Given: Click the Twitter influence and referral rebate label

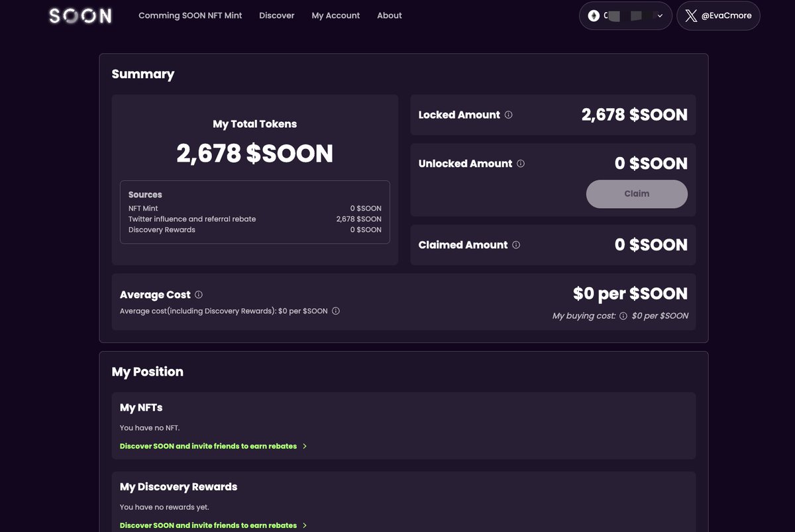Looking at the screenshot, I should point(192,219).
